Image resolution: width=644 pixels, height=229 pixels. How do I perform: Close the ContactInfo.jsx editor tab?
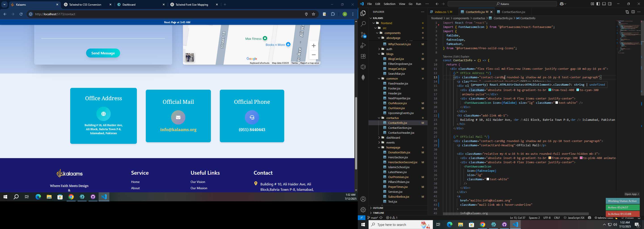491,12
